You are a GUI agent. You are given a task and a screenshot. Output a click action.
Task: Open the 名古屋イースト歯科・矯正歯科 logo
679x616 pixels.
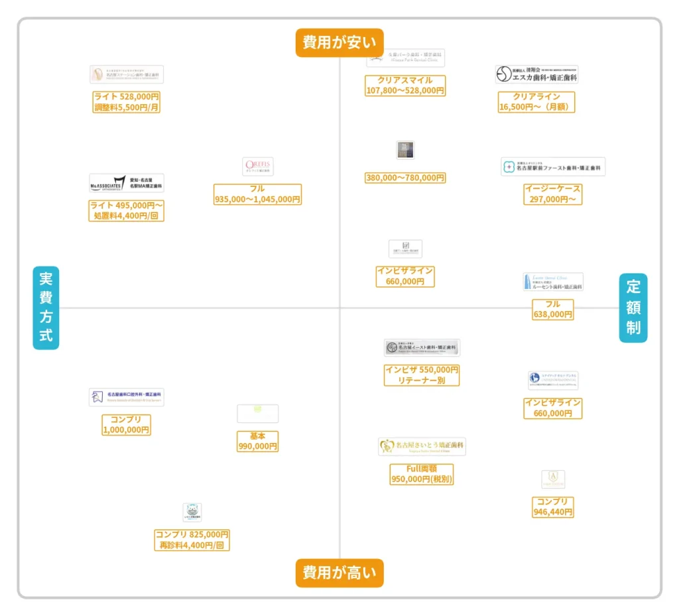(422, 347)
